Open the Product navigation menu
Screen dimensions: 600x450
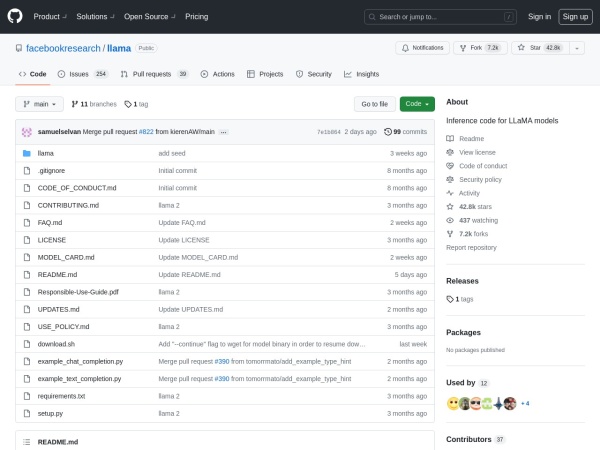pyautogui.click(x=49, y=16)
